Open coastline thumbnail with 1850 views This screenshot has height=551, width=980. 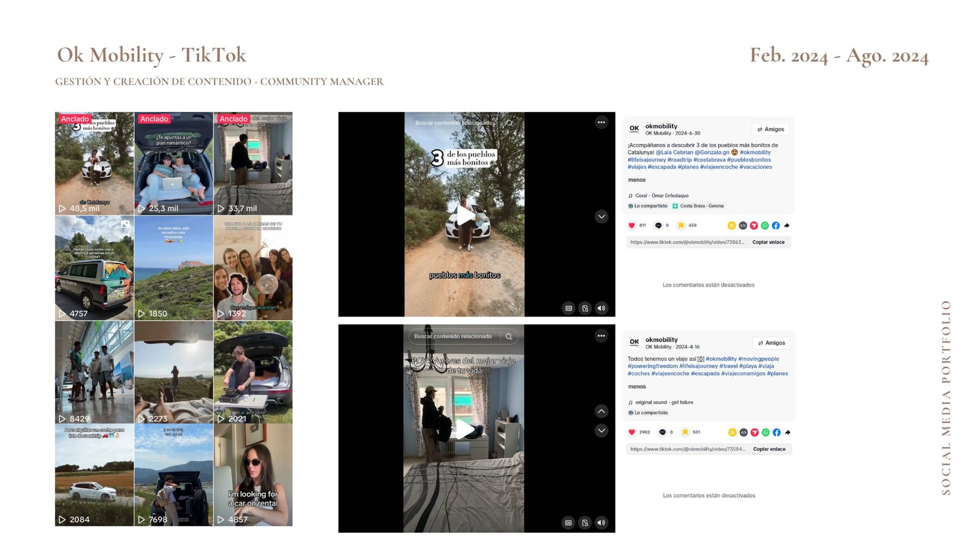coord(174,268)
